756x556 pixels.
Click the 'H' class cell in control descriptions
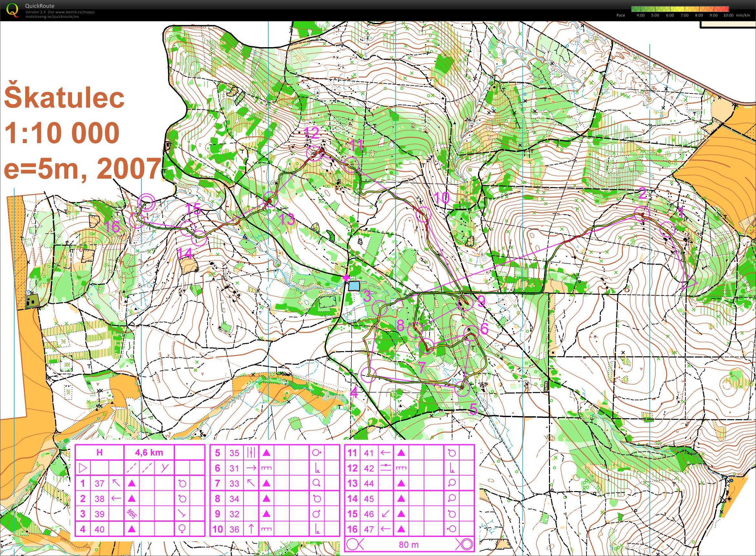pos(99,452)
